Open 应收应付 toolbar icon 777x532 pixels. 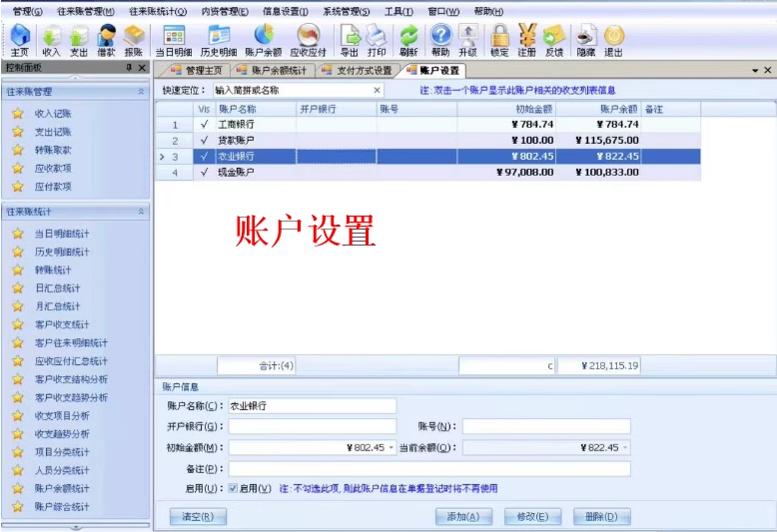click(x=308, y=41)
